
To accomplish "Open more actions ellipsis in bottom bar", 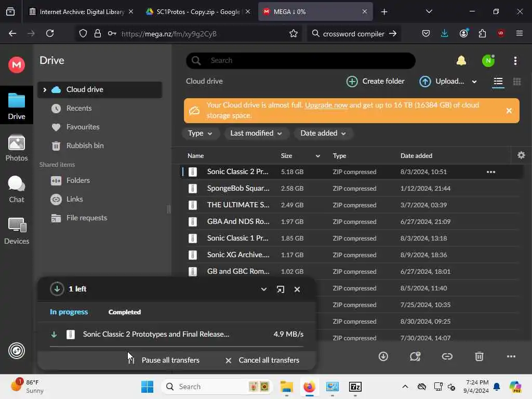I will [x=511, y=356].
